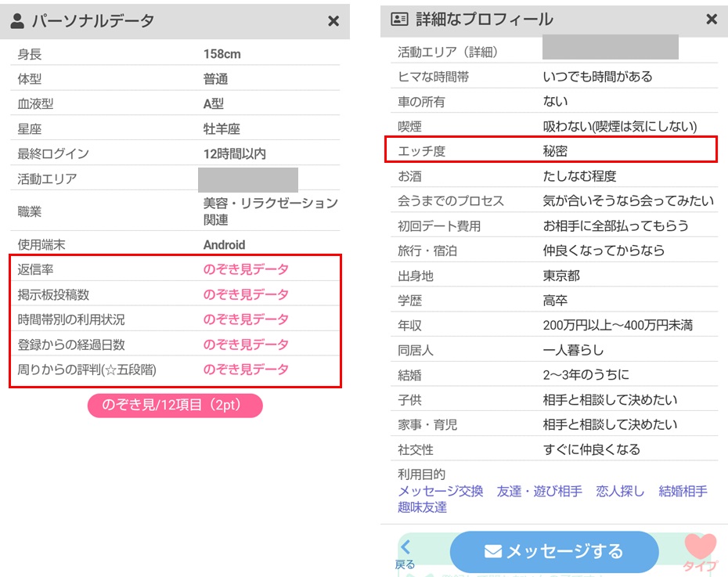Click the ID card icon beside 詳細なプロフィール
Viewport: 728px width, 577px height.
click(399, 20)
